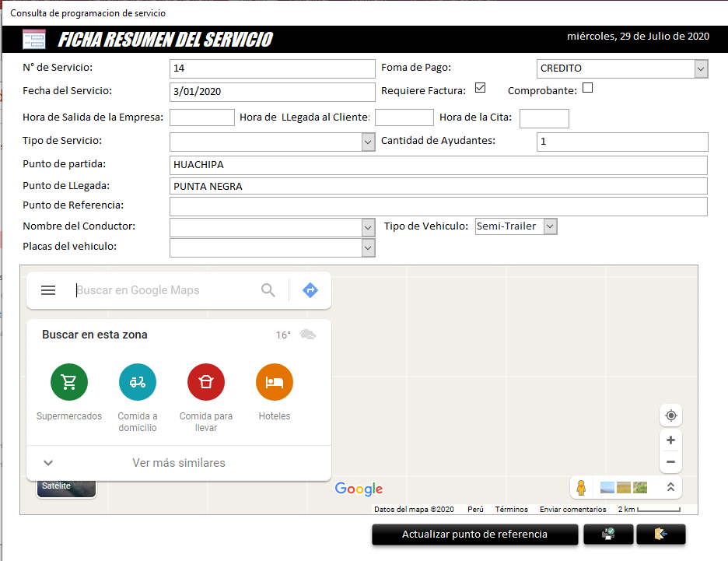This screenshot has width=728, height=561.
Task: Click the print button with green checkmark
Action: [x=608, y=535]
